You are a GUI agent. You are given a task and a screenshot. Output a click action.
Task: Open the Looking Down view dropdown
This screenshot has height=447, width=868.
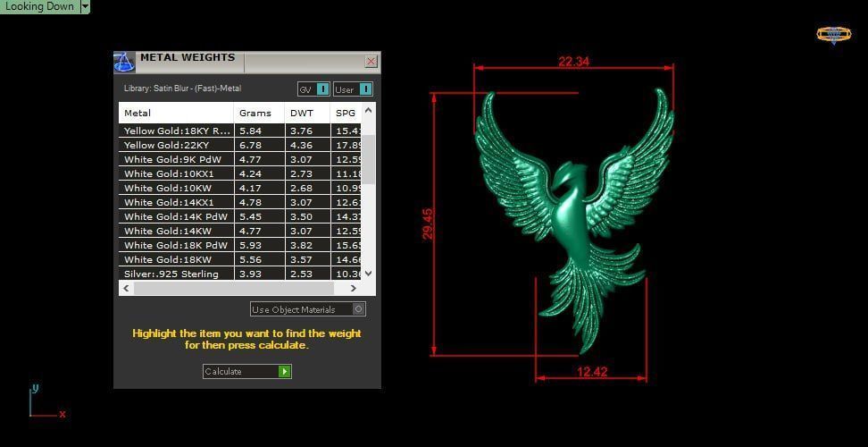(85, 6)
